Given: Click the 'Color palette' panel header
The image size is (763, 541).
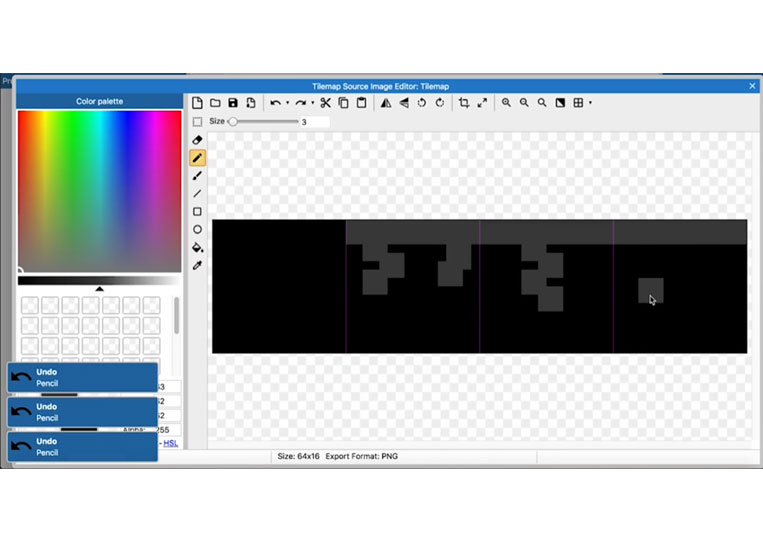Looking at the screenshot, I should (99, 101).
